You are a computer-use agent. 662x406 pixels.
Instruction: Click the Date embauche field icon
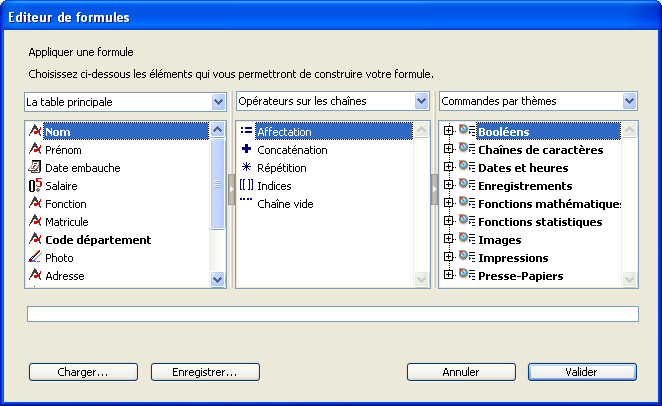point(35,168)
